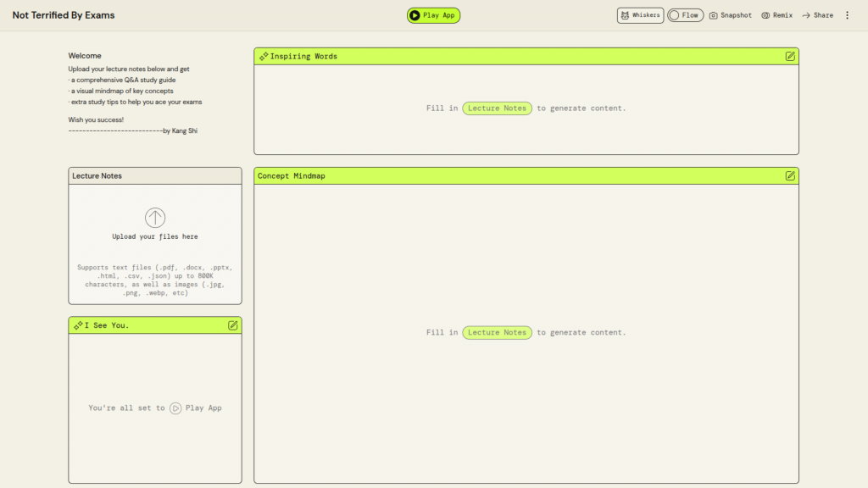Image resolution: width=868 pixels, height=488 pixels.
Task: Edit the Concept Mindmap block
Action: (x=790, y=176)
